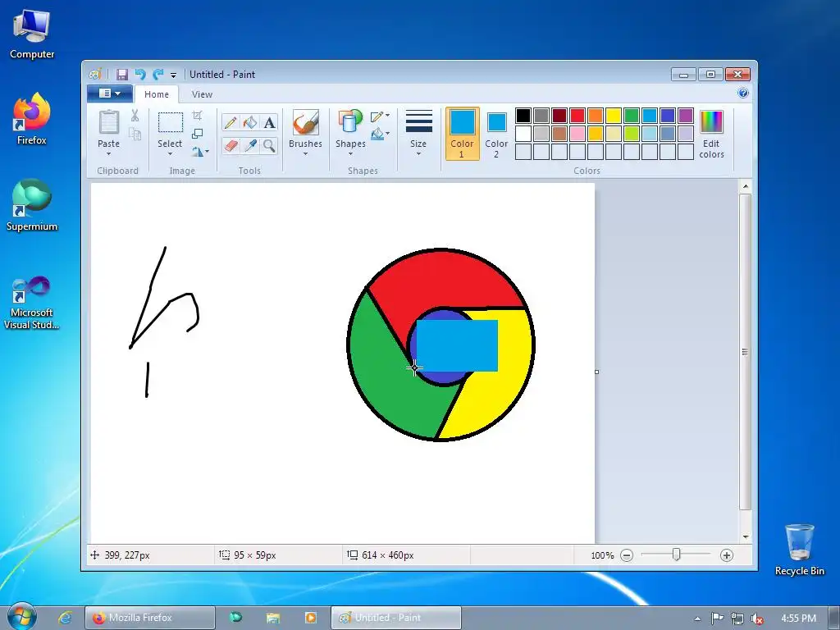Image resolution: width=840 pixels, height=630 pixels.
Task: Select the Magnifier tool
Action: coord(269,145)
